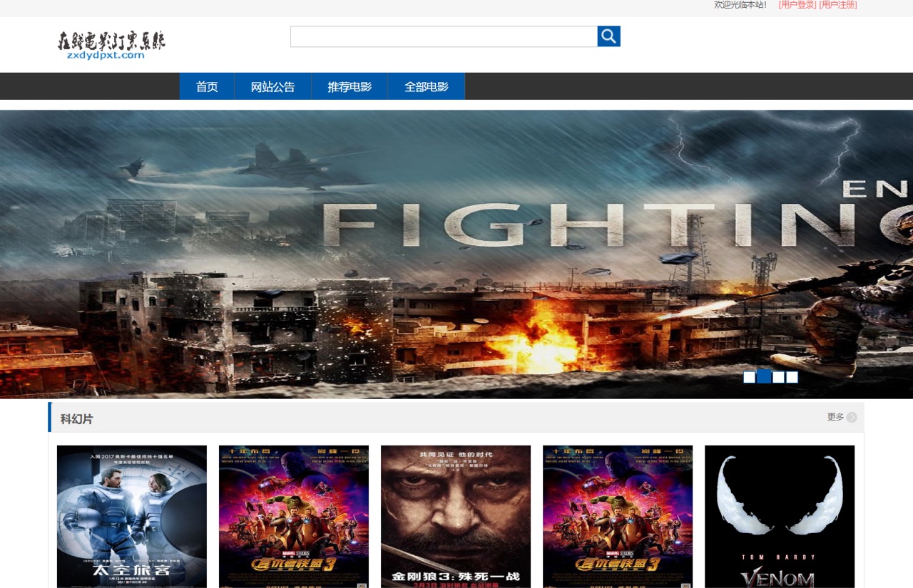Select the fourth banner slide indicator
Screen dimensions: 913x588
792,378
